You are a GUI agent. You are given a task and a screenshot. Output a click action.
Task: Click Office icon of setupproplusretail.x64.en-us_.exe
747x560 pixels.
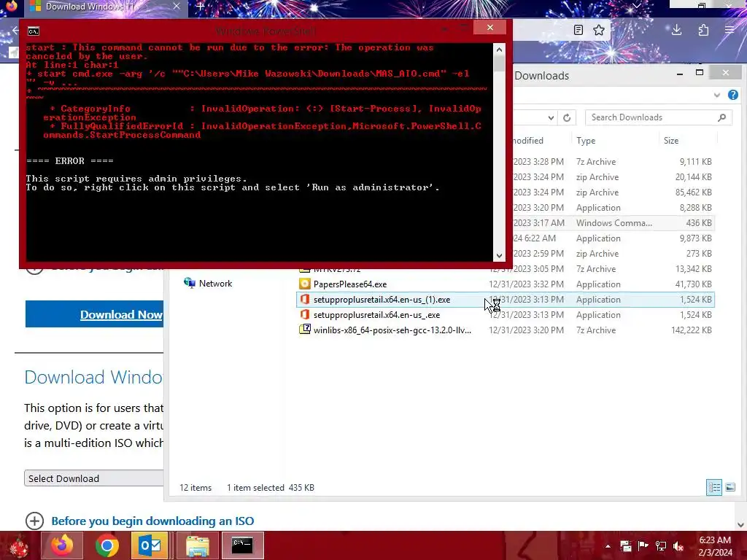pos(304,315)
